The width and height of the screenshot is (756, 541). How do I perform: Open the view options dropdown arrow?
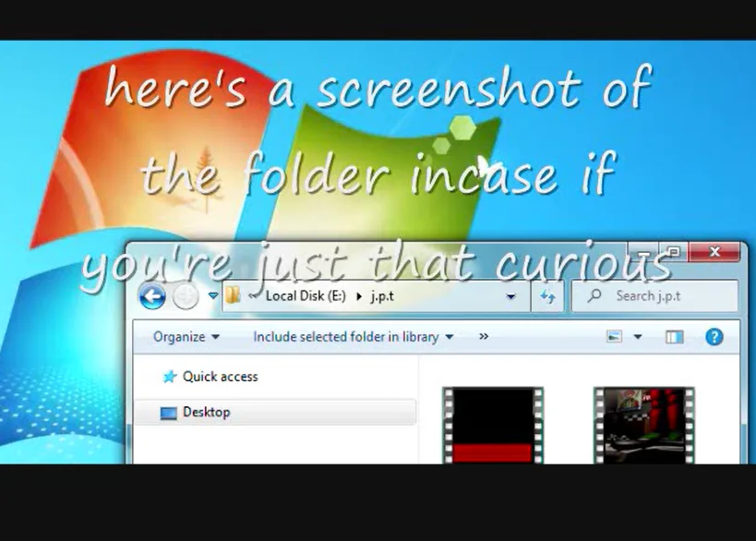638,337
